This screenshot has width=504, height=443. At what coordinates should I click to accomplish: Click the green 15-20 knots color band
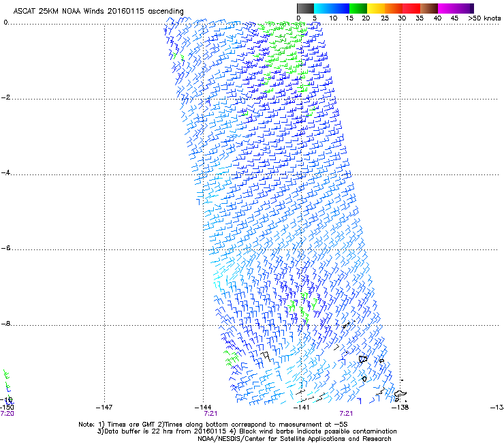358,8
